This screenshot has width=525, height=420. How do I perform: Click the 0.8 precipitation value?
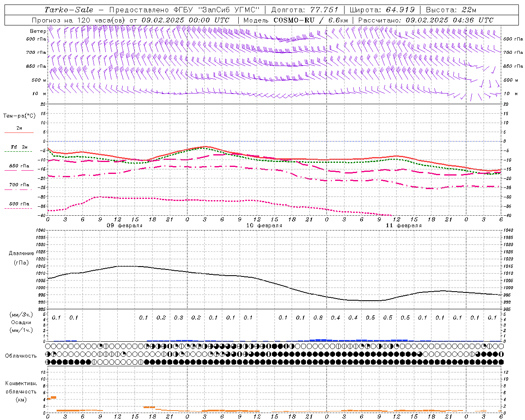[x=318, y=317]
